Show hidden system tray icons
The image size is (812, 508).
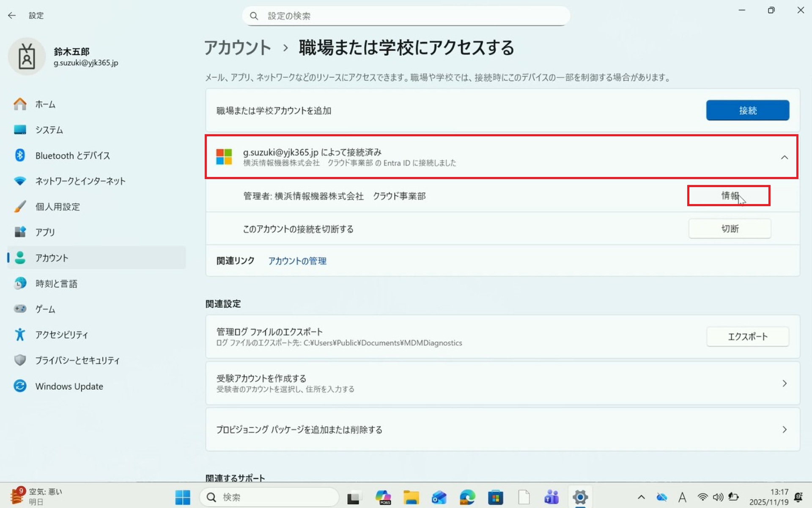click(x=641, y=497)
